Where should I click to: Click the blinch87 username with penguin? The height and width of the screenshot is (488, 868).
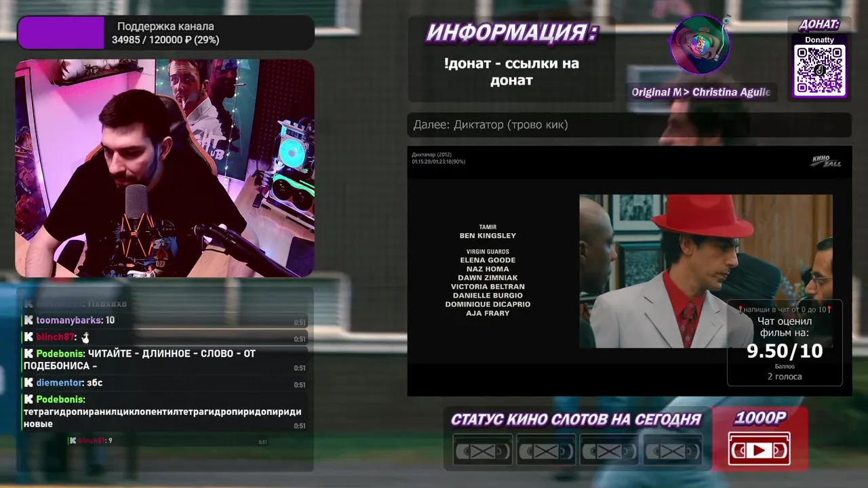click(x=55, y=337)
